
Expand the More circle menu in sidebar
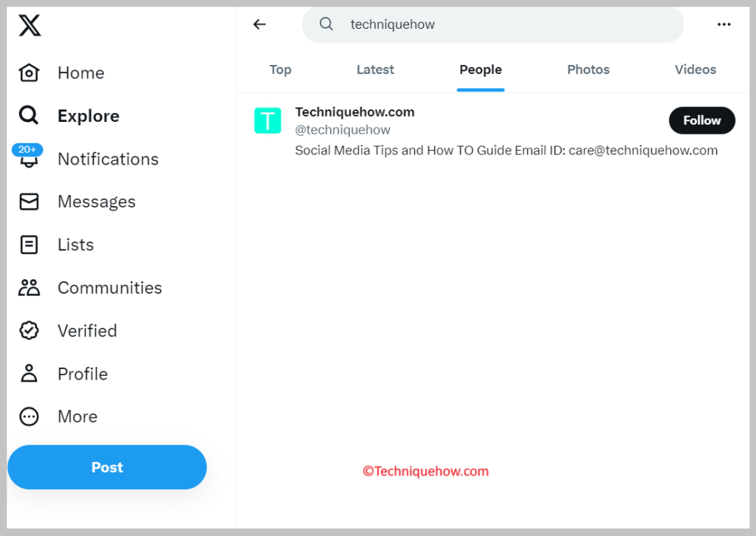(29, 416)
